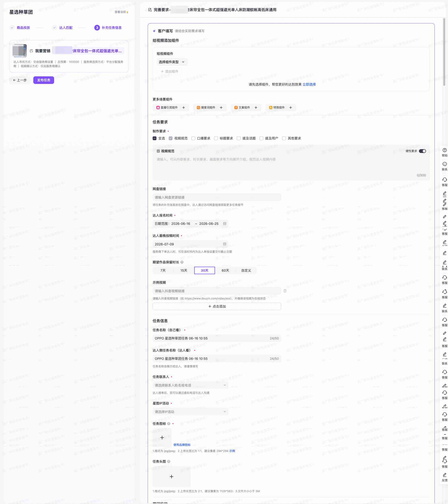Click the list icon beside 视频规范 heading
Image resolution: width=448 pixels, height=504 pixels.
pos(158,151)
